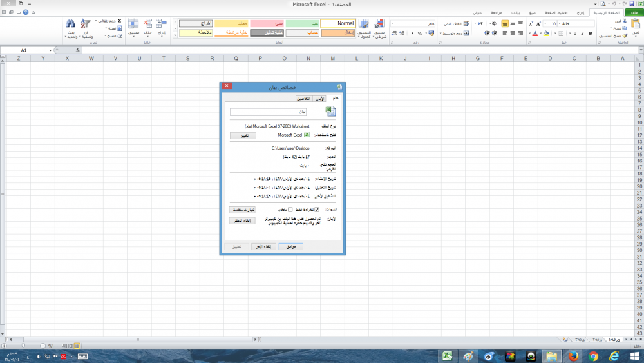Open Sort and Filter icon
This screenshot has width=644, height=363.
click(x=86, y=23)
